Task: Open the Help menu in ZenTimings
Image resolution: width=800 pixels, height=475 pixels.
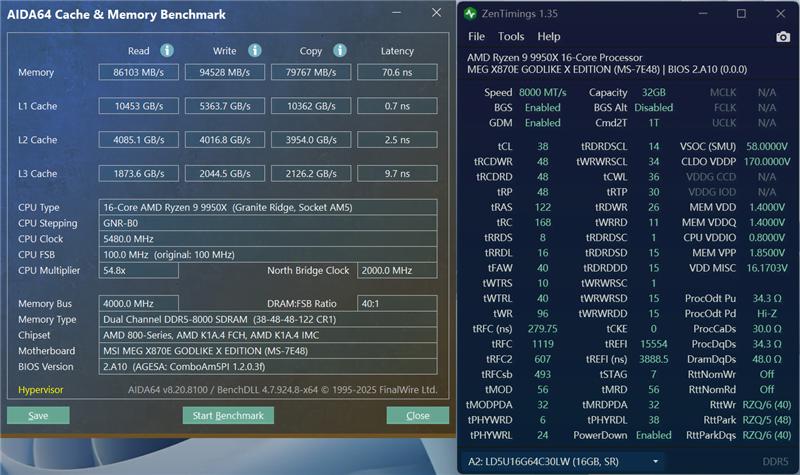Action: pyautogui.click(x=548, y=36)
